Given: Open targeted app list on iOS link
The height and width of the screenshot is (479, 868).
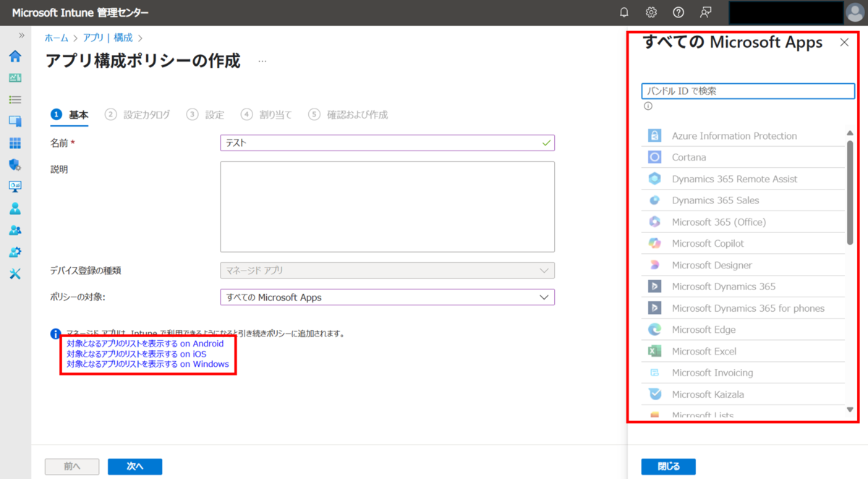Looking at the screenshot, I should (x=137, y=354).
